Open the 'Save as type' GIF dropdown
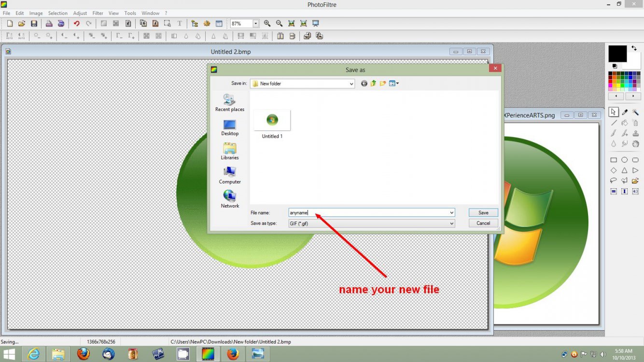This screenshot has width=644, height=362. coord(452,223)
